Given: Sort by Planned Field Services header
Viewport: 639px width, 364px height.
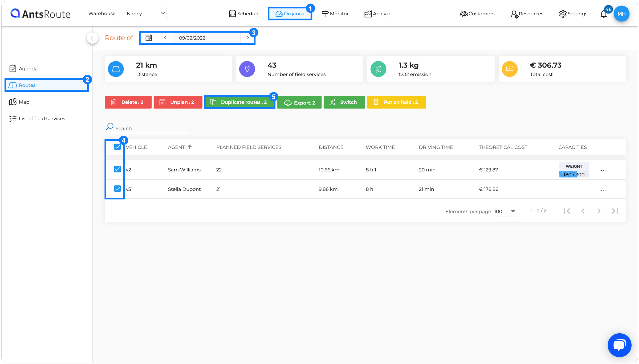Looking at the screenshot, I should [249, 147].
